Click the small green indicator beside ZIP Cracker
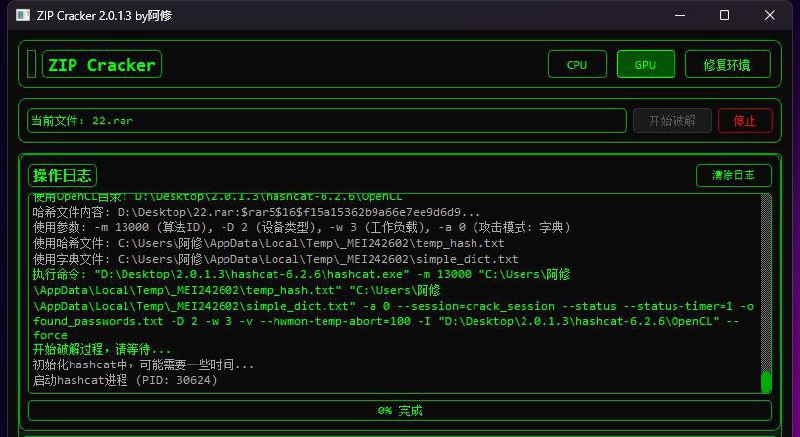Screen dimensions: 800x437 [x=31, y=65]
